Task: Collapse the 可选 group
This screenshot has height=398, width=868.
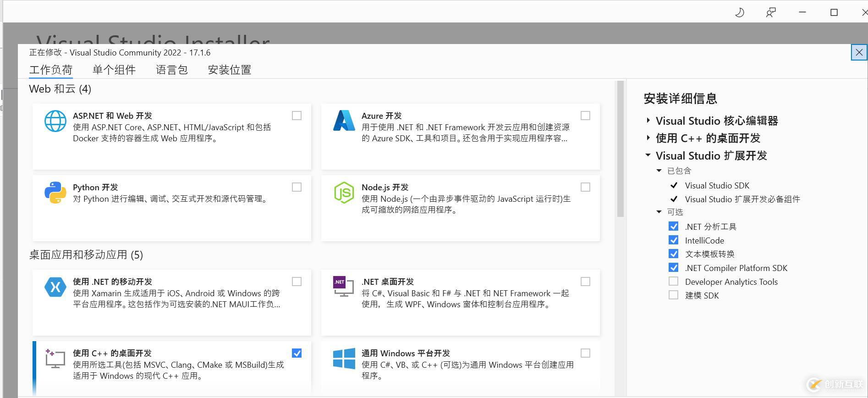Action: pos(659,212)
